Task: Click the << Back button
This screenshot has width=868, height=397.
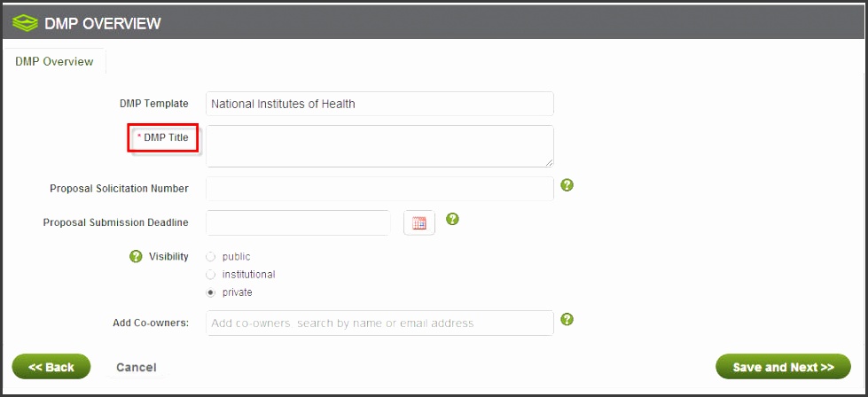Action: [51, 367]
